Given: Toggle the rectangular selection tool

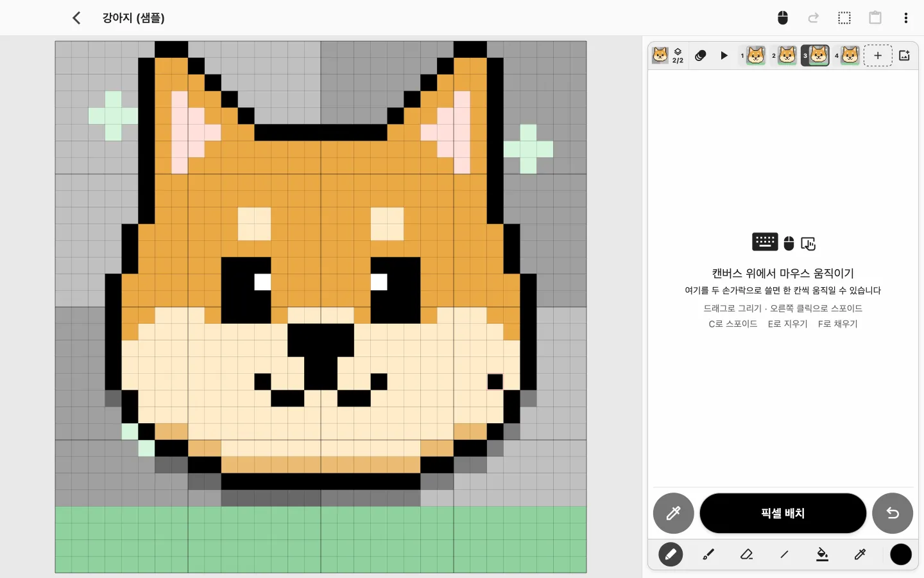Looking at the screenshot, I should 844,18.
